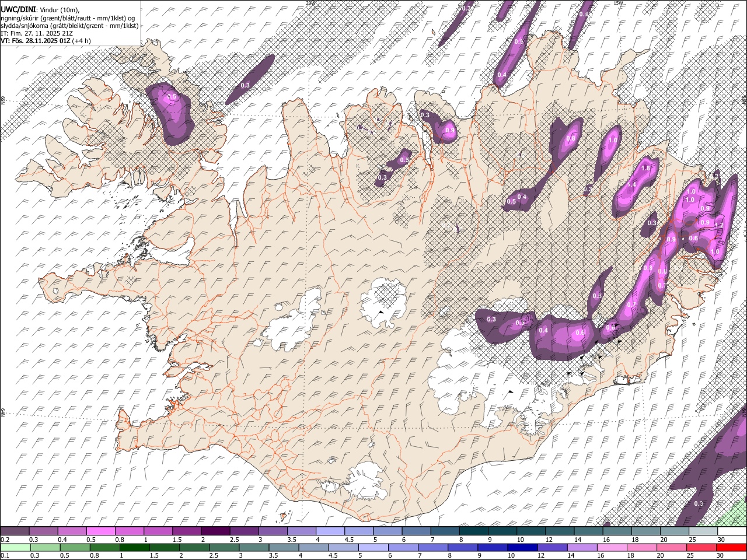This screenshot has width=747, height=560.
Task: Click the '15W' longitude label at the top
Action: [x=618, y=3]
